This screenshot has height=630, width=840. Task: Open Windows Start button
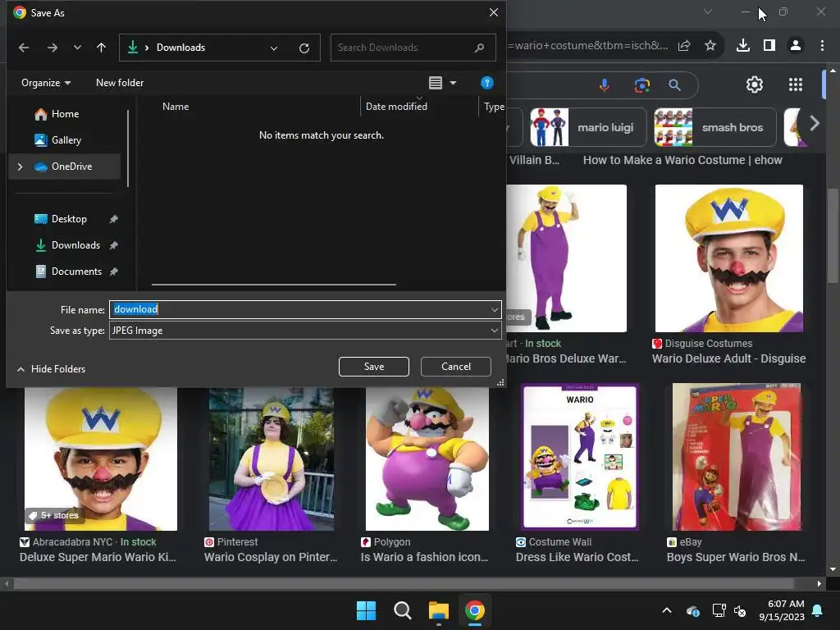click(367, 610)
